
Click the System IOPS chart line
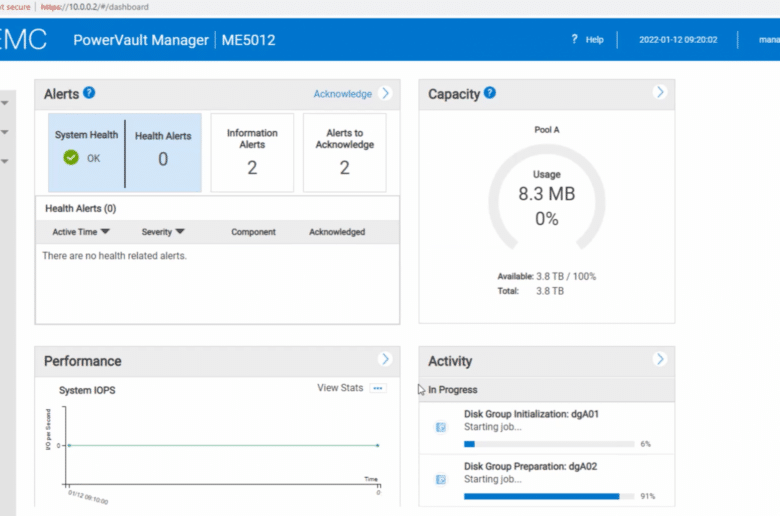point(223,445)
